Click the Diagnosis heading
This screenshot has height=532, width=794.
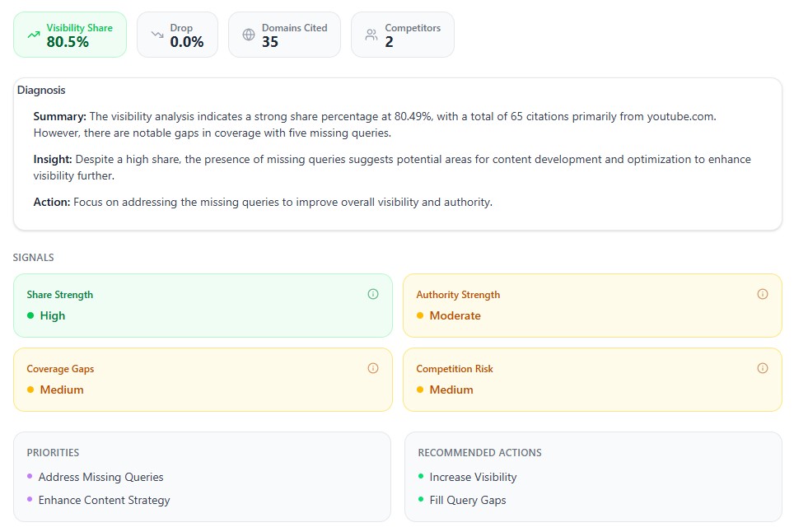click(41, 90)
